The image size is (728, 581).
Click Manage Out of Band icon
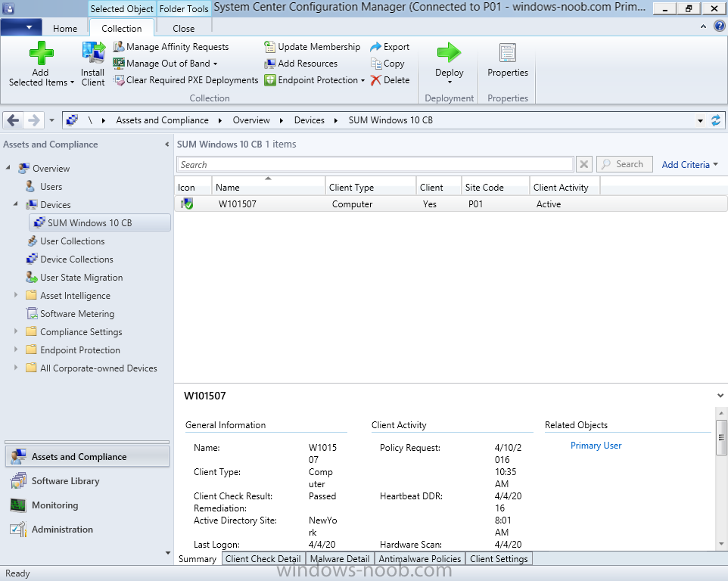tap(119, 63)
